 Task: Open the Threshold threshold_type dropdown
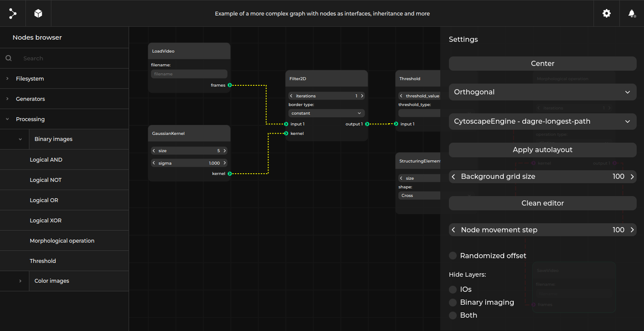coord(419,113)
